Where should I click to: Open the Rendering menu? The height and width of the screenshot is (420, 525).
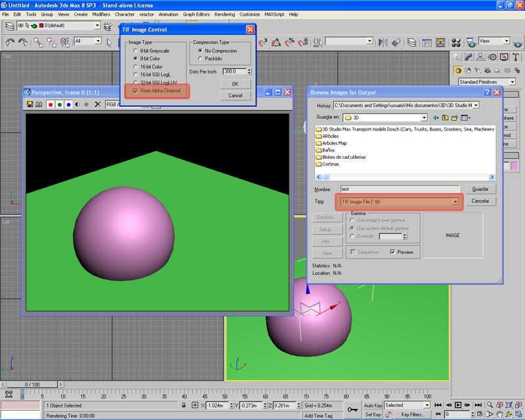coord(224,14)
